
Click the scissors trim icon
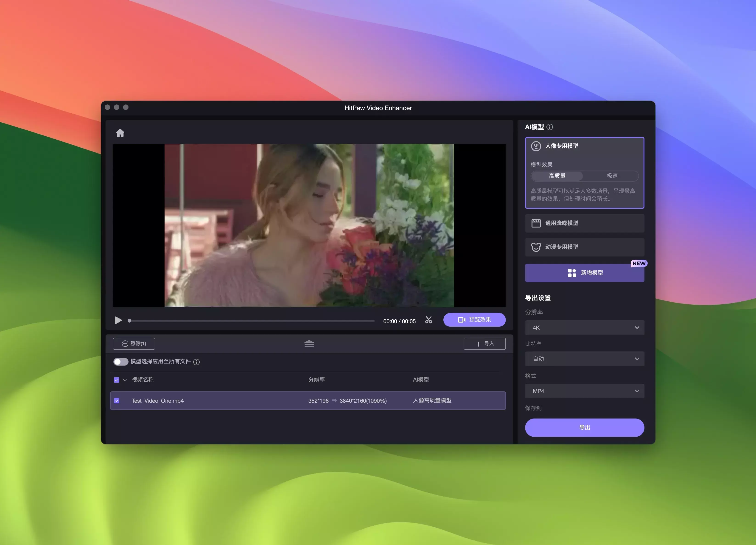[x=429, y=320]
